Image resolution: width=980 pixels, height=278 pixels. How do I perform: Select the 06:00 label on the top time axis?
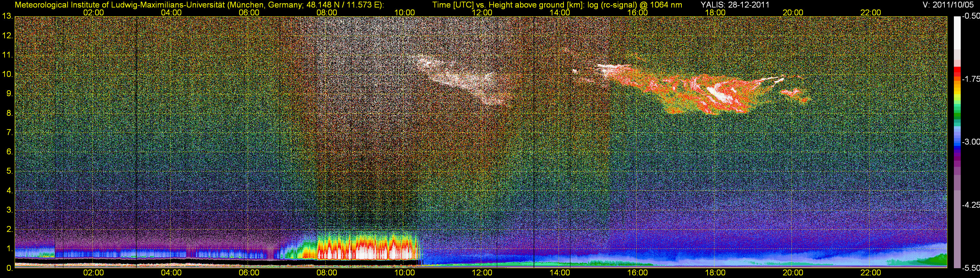(x=249, y=12)
